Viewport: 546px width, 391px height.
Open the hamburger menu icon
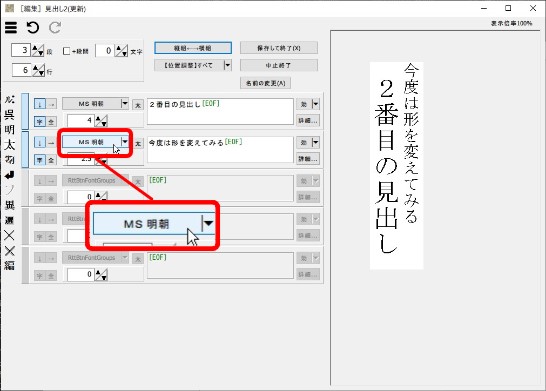pos(11,28)
